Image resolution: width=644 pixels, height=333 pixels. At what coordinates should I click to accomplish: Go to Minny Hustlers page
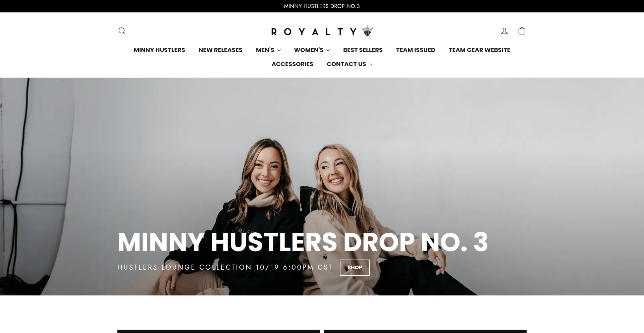(x=159, y=50)
